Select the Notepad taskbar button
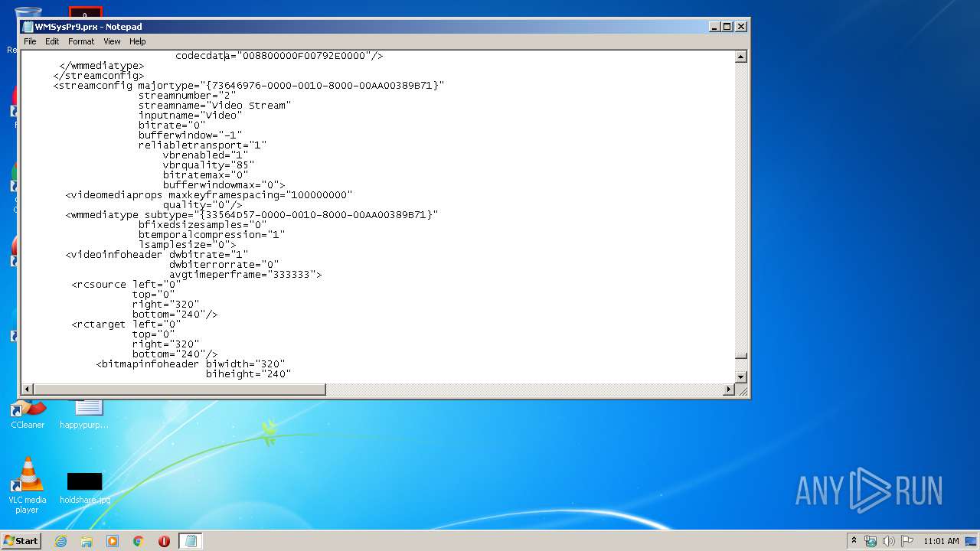This screenshot has height=551, width=980. (x=191, y=541)
